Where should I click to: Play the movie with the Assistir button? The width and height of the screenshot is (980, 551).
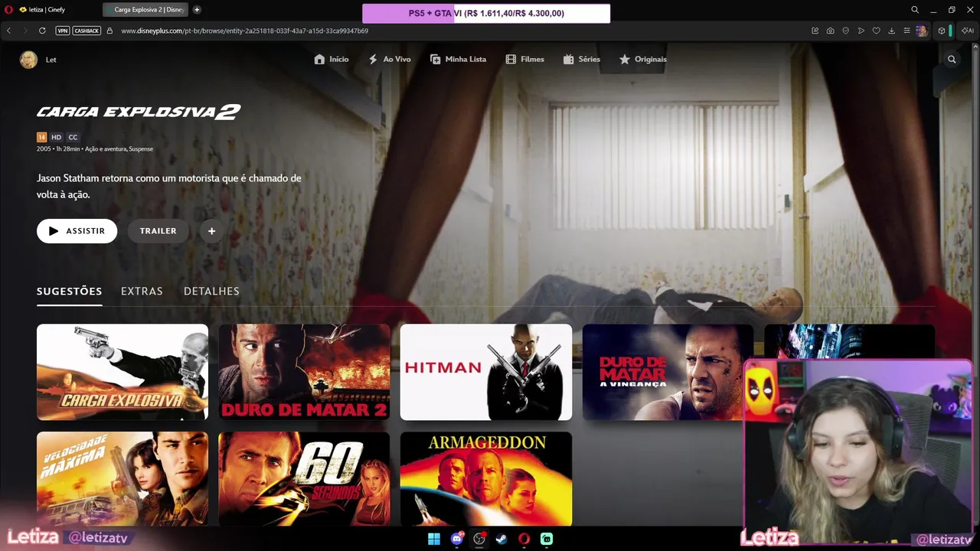tap(77, 231)
